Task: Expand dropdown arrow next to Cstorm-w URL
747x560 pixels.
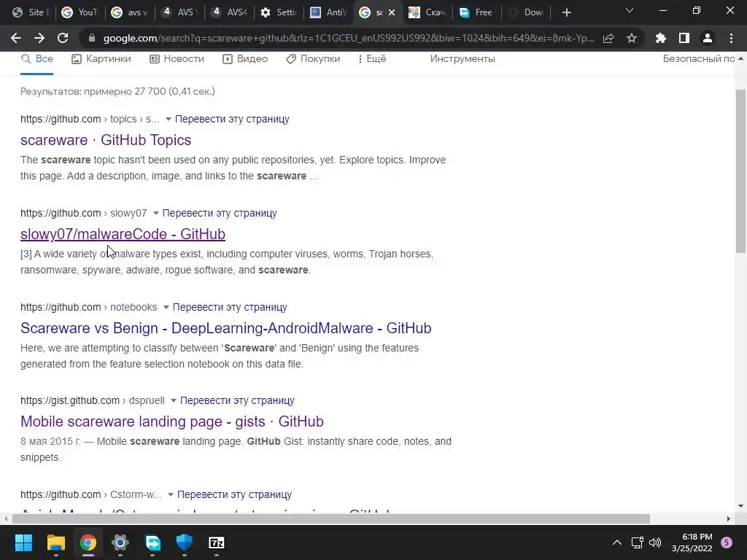Action: click(x=171, y=495)
